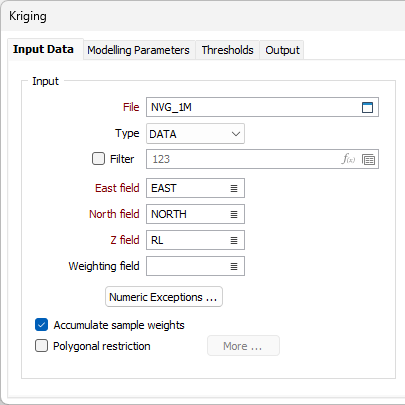The height and width of the screenshot is (405, 405).
Task: Open filter expression editor fx icon
Action: pyautogui.click(x=348, y=159)
